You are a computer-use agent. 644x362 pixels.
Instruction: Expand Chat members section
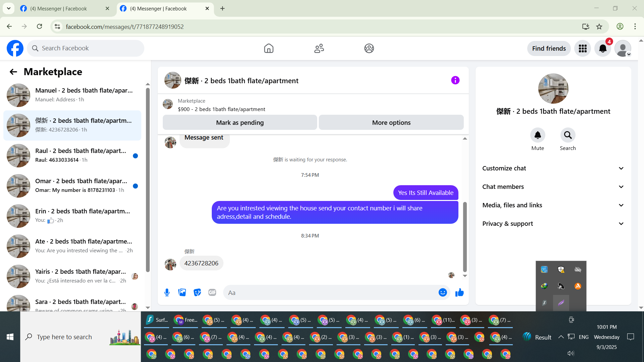[553, 187]
